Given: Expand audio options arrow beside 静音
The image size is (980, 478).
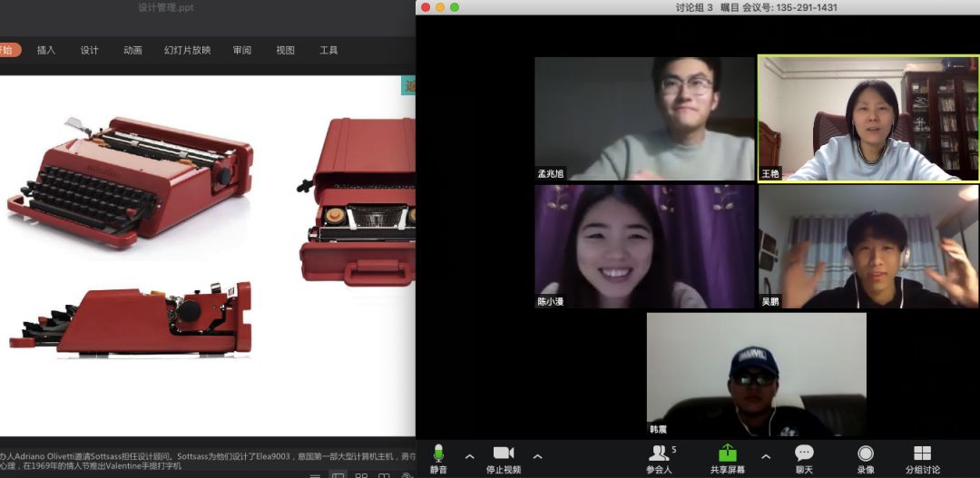Looking at the screenshot, I should tap(469, 456).
